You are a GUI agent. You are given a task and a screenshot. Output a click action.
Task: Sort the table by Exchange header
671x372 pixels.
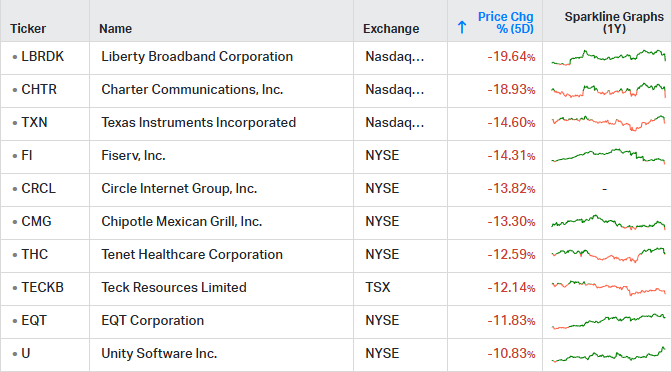point(391,29)
